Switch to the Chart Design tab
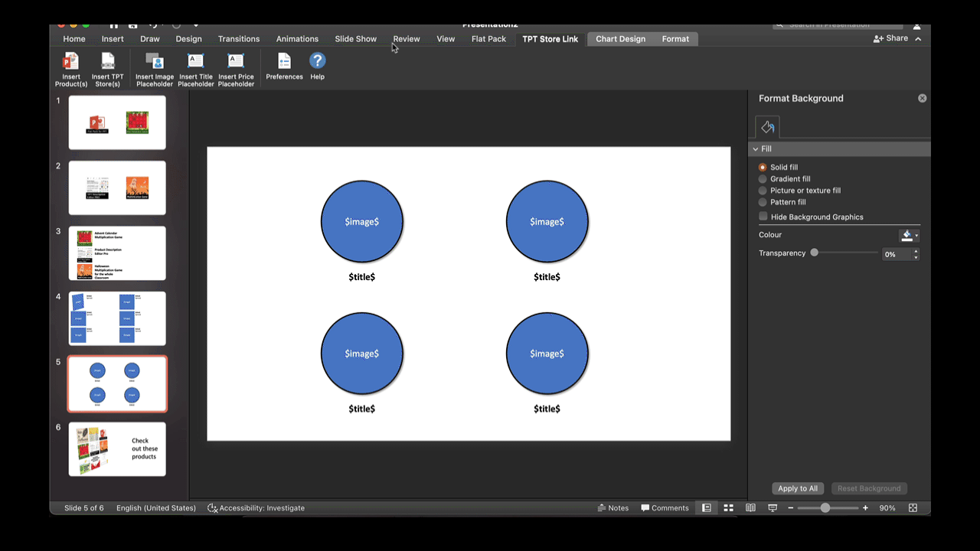980x551 pixels. pos(620,38)
